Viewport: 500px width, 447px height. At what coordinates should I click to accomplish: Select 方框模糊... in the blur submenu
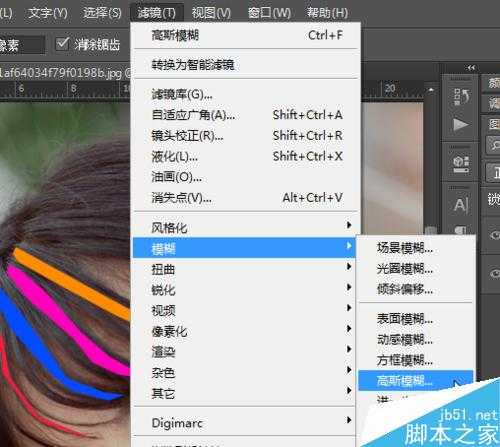(x=416, y=360)
